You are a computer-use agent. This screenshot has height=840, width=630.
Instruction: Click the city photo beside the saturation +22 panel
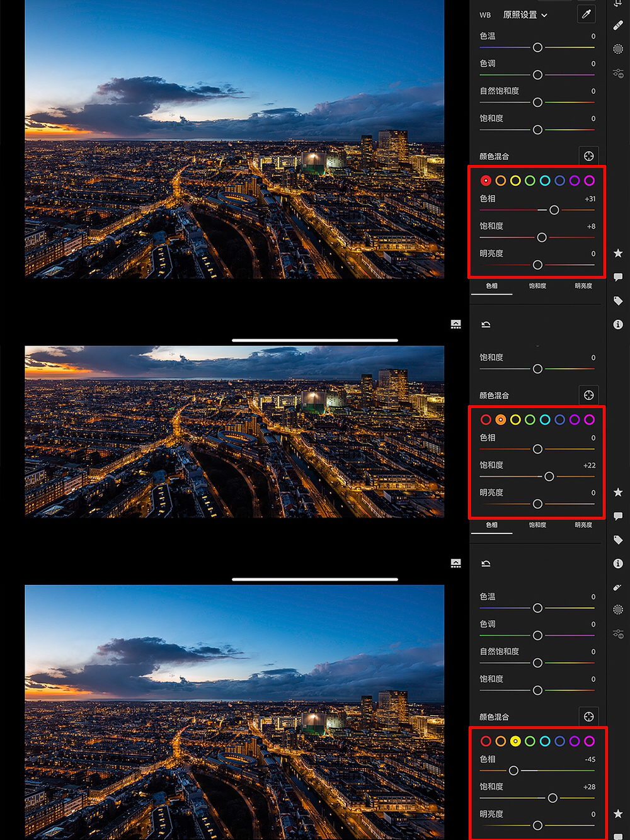tap(234, 431)
